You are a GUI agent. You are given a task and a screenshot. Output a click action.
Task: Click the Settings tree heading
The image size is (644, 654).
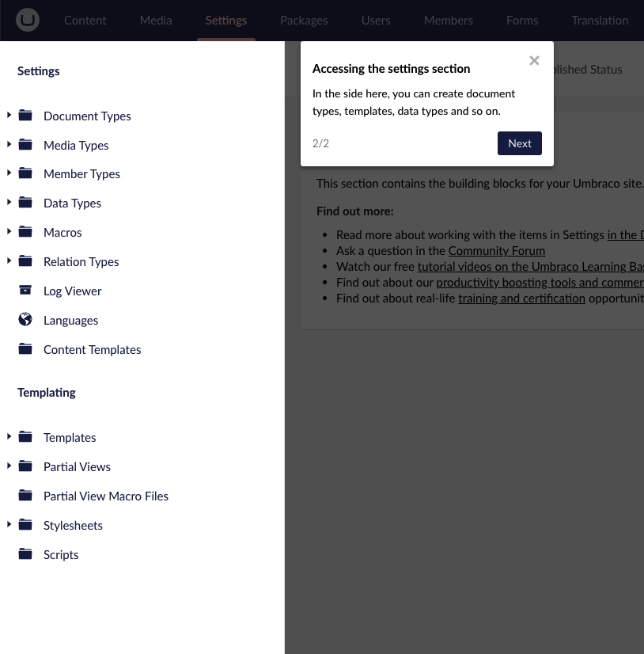38,71
